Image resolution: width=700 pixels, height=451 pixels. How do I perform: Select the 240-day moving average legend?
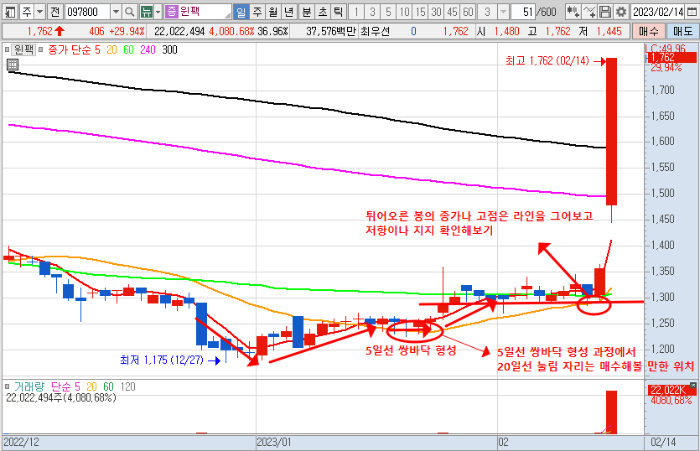click(x=148, y=50)
